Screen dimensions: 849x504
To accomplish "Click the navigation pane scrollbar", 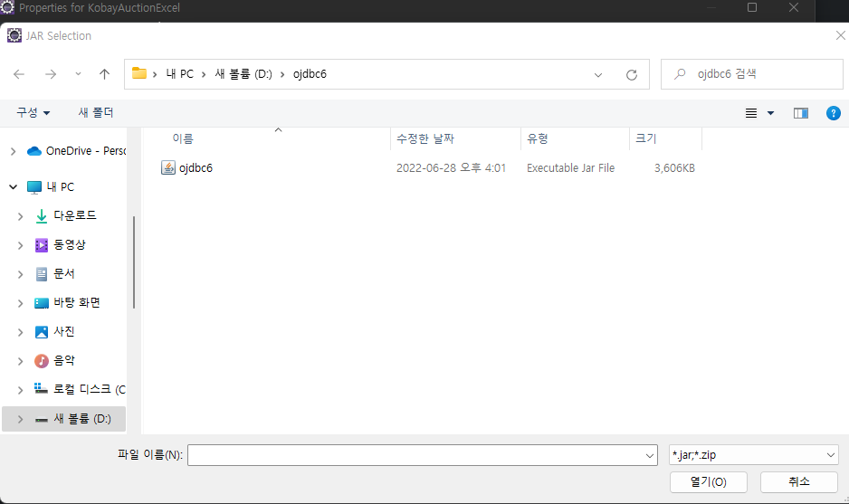I will (134, 262).
